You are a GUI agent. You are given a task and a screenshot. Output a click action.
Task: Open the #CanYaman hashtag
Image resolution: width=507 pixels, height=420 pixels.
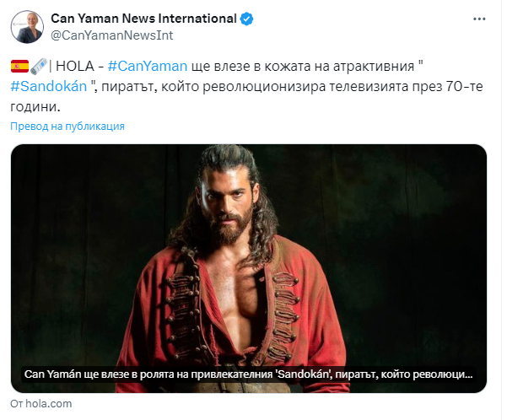tap(148, 67)
